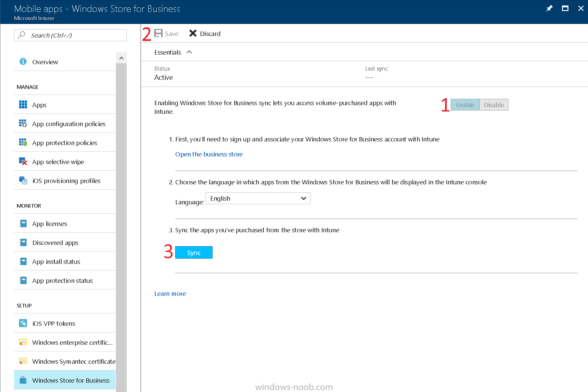Image resolution: width=588 pixels, height=392 pixels.
Task: Enable Windows Store for Business sync
Action: coord(465,105)
